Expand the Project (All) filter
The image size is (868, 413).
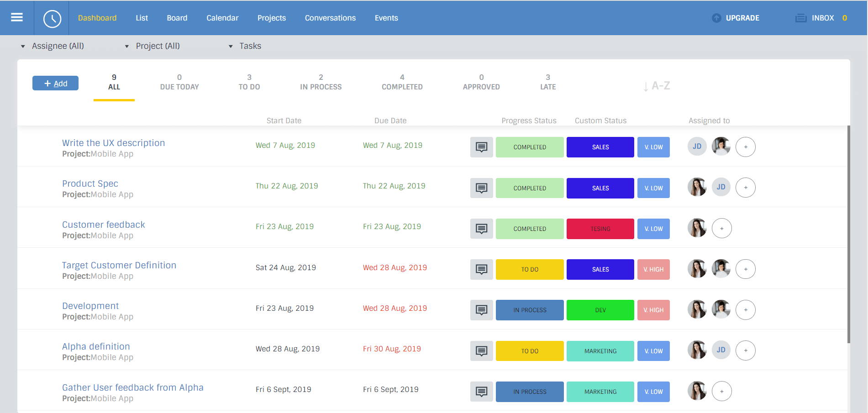click(x=153, y=46)
